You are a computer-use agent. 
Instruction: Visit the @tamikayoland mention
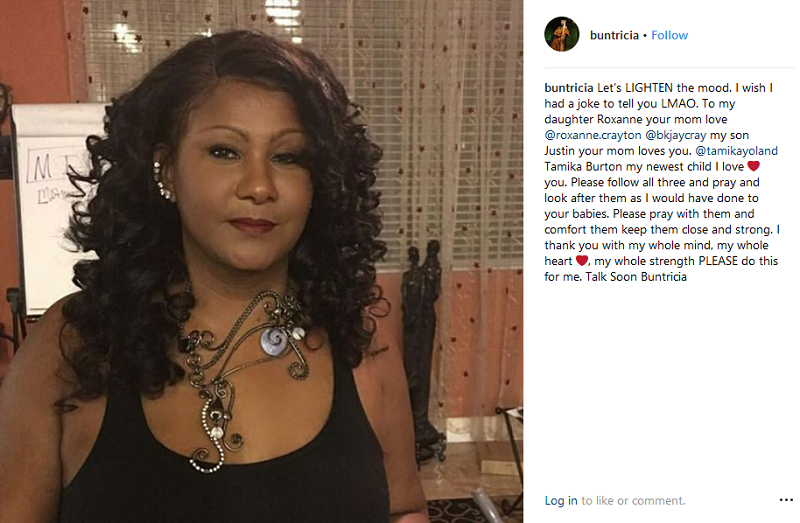[x=737, y=151]
